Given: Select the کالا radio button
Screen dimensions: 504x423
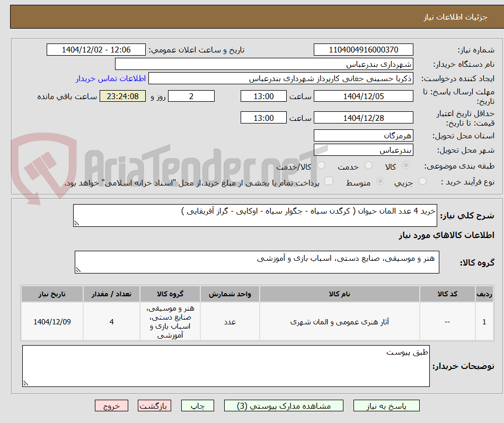Looking at the screenshot, I should 406,165.
